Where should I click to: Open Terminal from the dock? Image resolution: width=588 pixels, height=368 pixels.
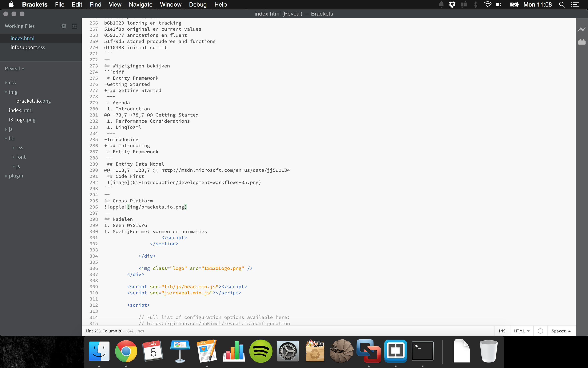coord(423,351)
